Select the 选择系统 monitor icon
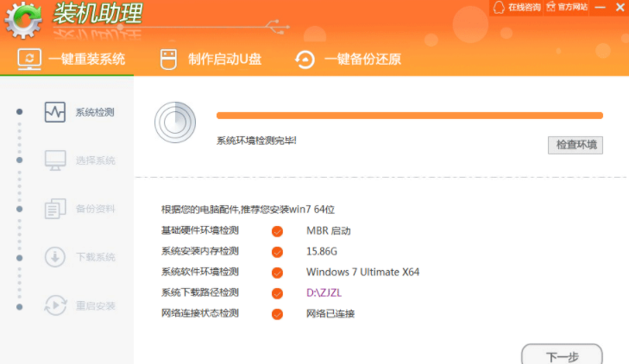629x364 pixels. point(55,160)
